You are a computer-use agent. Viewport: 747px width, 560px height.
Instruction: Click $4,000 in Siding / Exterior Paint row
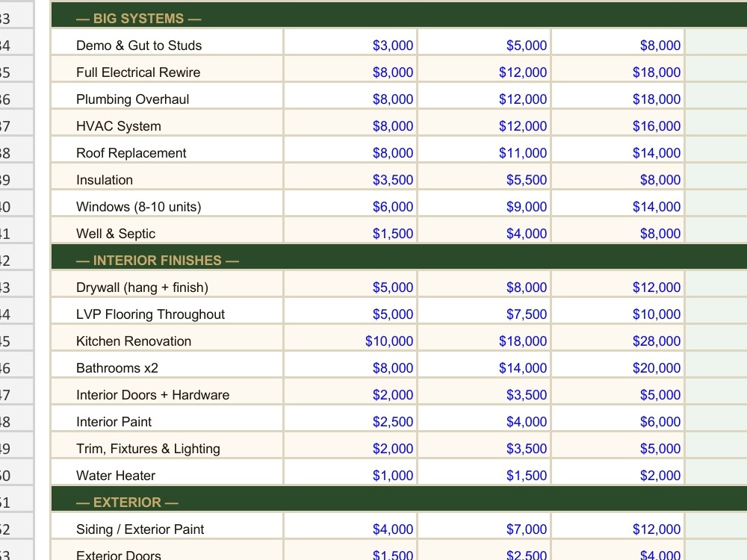pyautogui.click(x=350, y=526)
